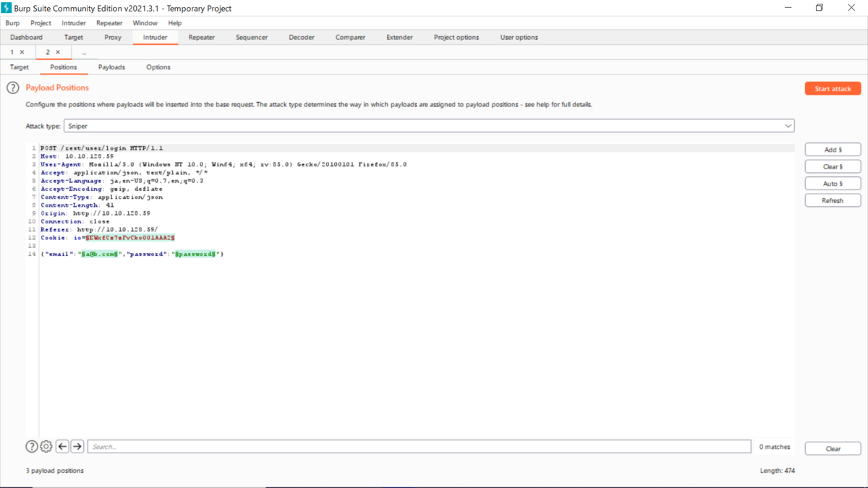Click the Clear § button
868x488 pixels.
tap(833, 166)
